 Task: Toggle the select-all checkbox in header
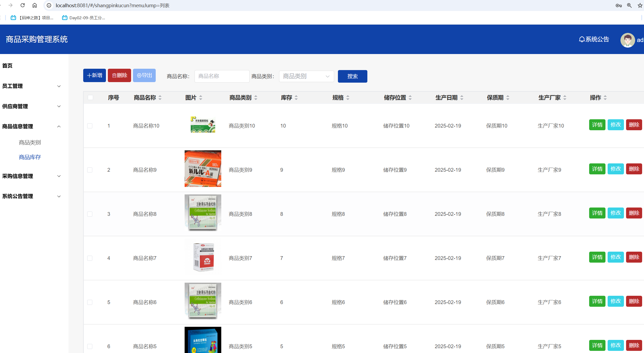(x=90, y=98)
